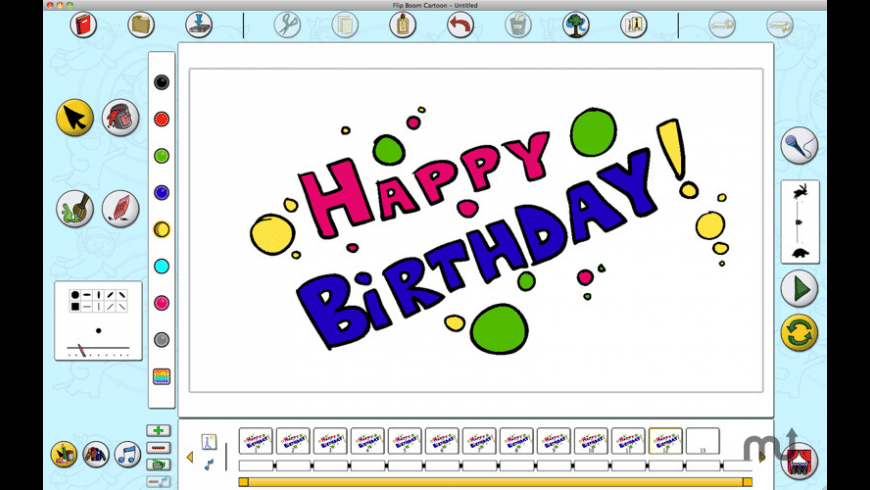
Task: Pick the green color swatch
Action: click(161, 156)
